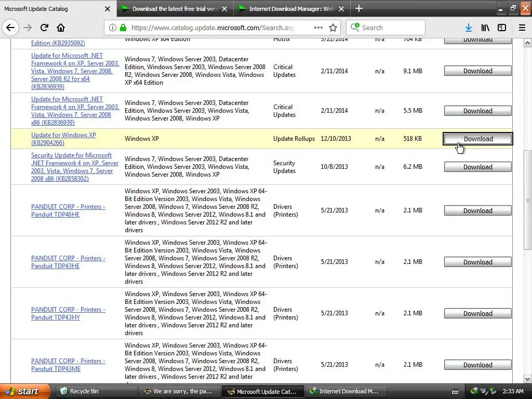Screen dimensions: 532x399
Task: Open the Firefox downloads arrow
Action: (x=469, y=28)
